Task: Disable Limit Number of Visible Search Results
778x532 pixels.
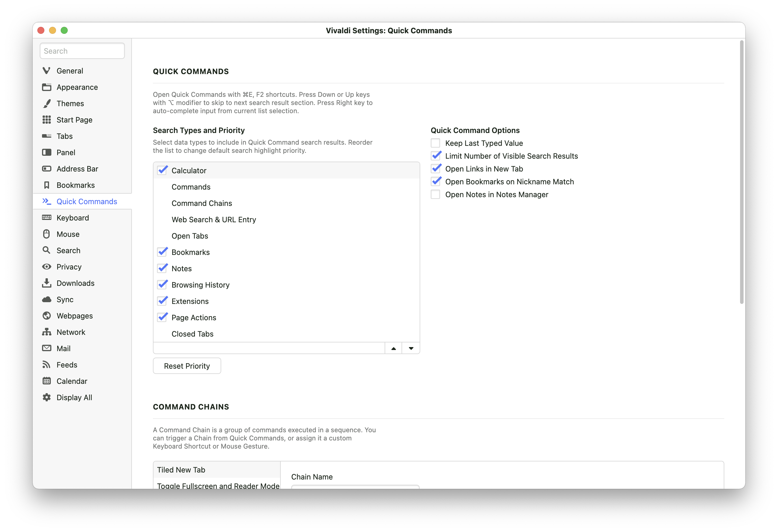Action: [435, 156]
